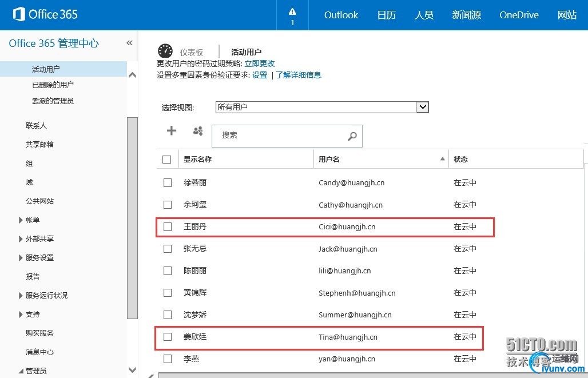Check the box for 陈丽丽
This screenshot has height=378, width=588.
point(168,270)
